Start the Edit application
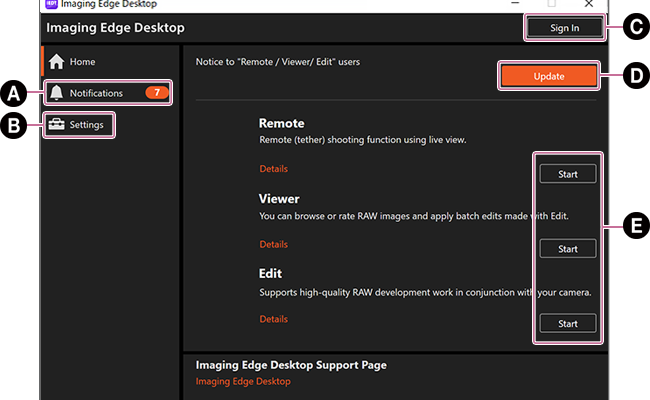 [568, 323]
